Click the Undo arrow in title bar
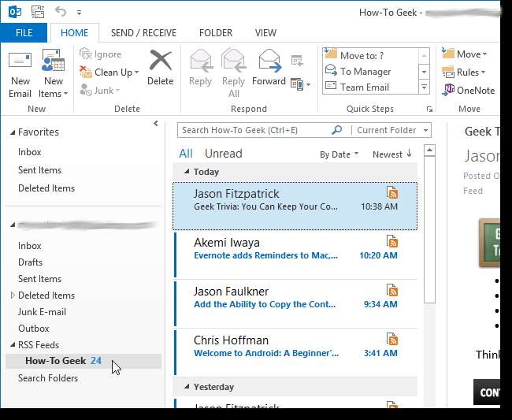Image resolution: width=512 pixels, height=420 pixels. pyautogui.click(x=61, y=12)
